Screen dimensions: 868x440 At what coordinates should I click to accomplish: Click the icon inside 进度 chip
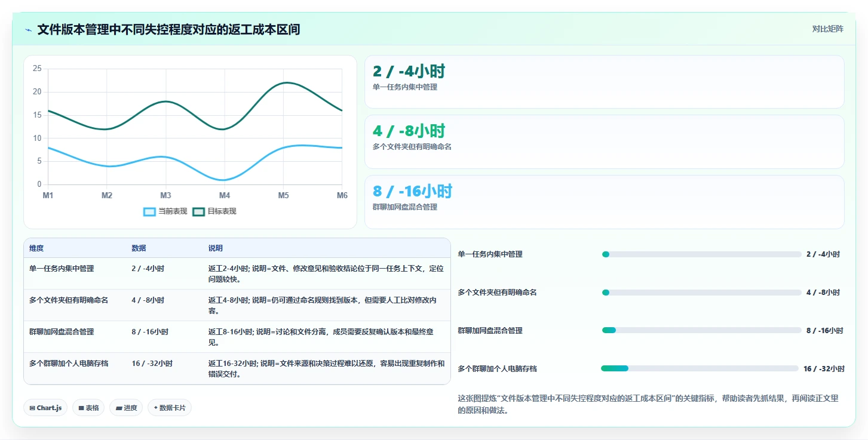click(118, 408)
